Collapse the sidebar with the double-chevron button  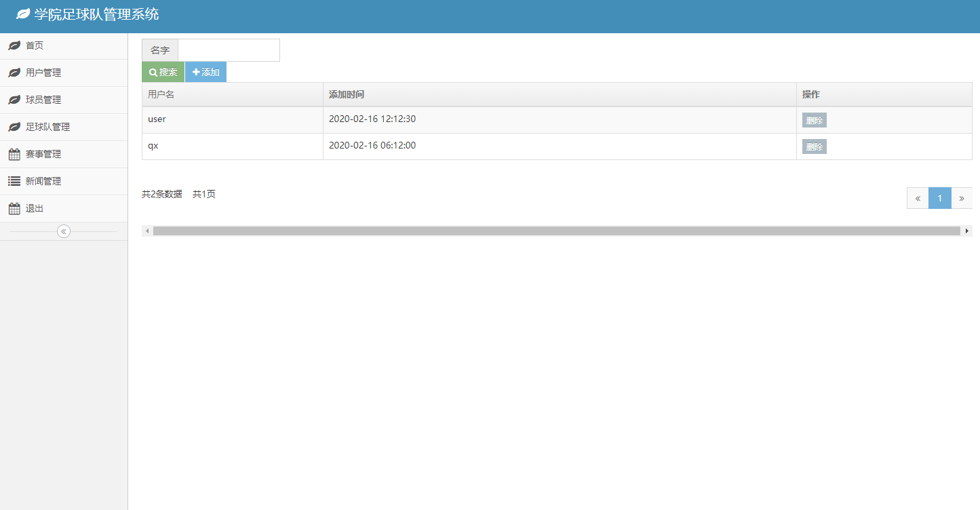click(x=64, y=231)
